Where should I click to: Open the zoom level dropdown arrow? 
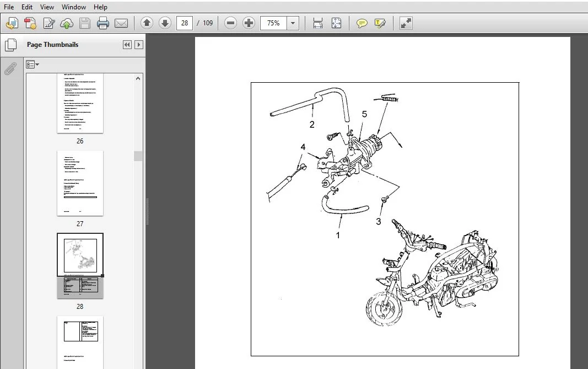(x=293, y=23)
